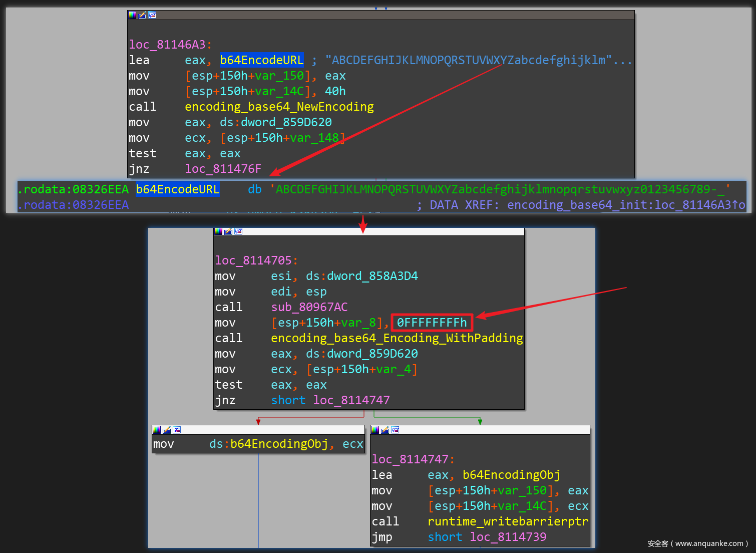Viewport: 756px width, 553px height.
Task: Follow the runtime_writebarrierptr call
Action: tap(508, 521)
